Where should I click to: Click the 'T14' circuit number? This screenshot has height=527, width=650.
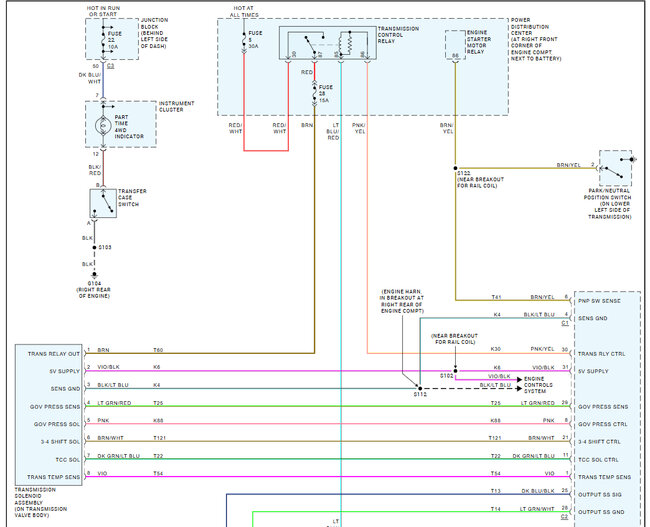[x=496, y=509]
